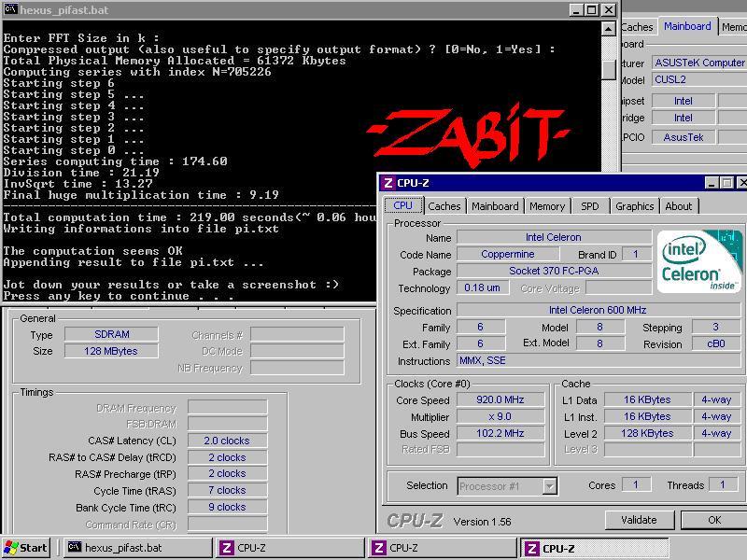Click the Validate button
This screenshot has height=560, width=747.
click(639, 520)
